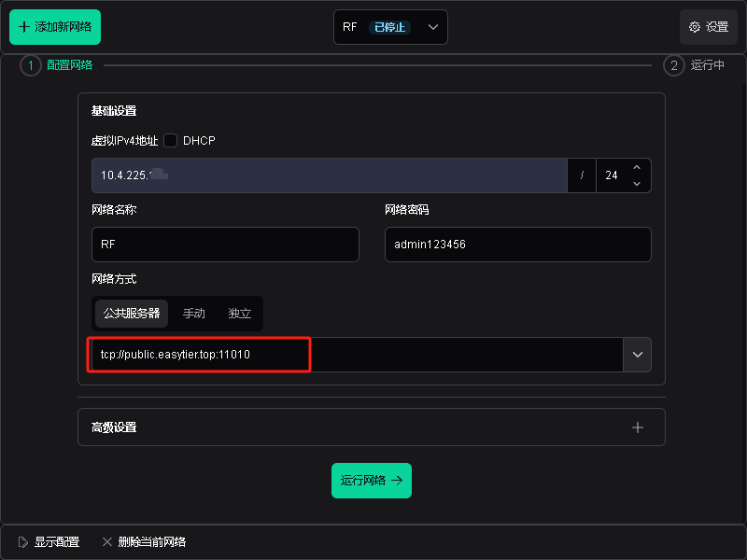Click the 运行网络 button
Image resolution: width=747 pixels, height=560 pixels.
click(372, 480)
